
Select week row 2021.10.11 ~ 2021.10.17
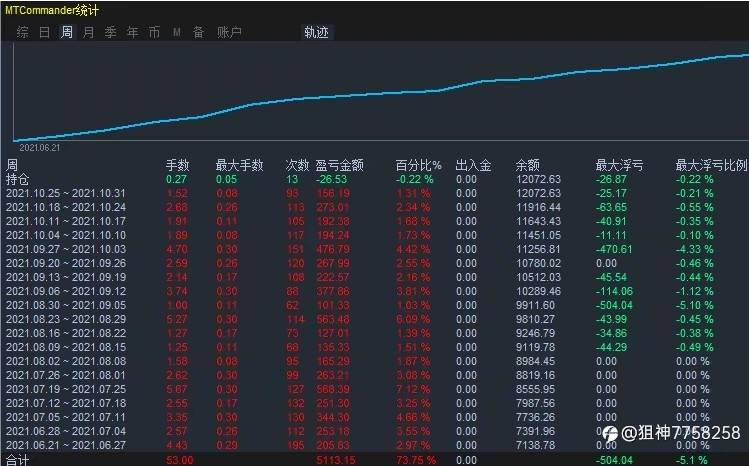pyautogui.click(x=374, y=221)
